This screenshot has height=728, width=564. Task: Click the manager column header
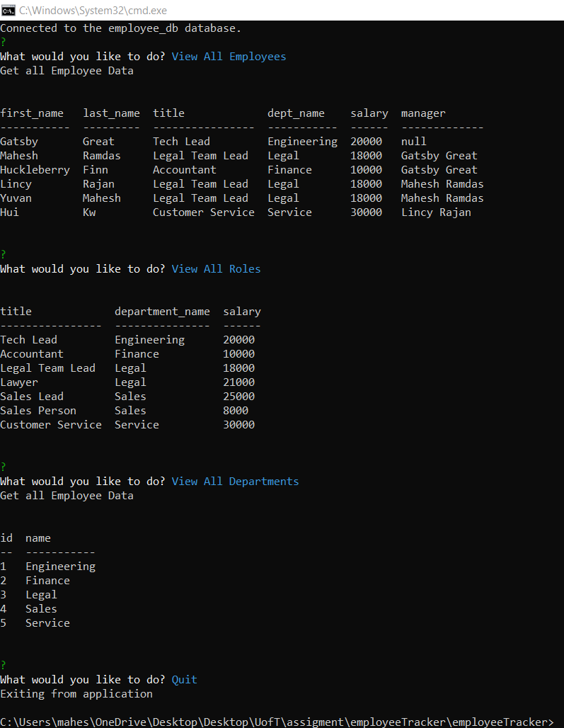coord(422,113)
